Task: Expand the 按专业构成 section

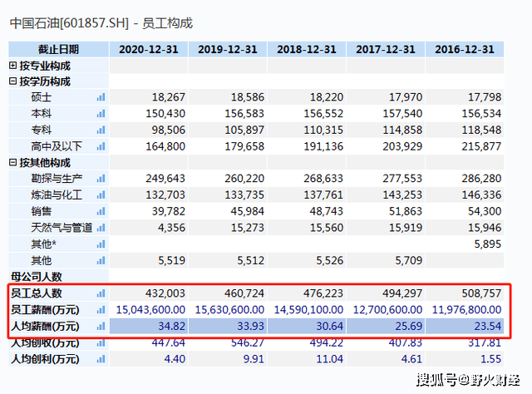Action: pos(13,66)
